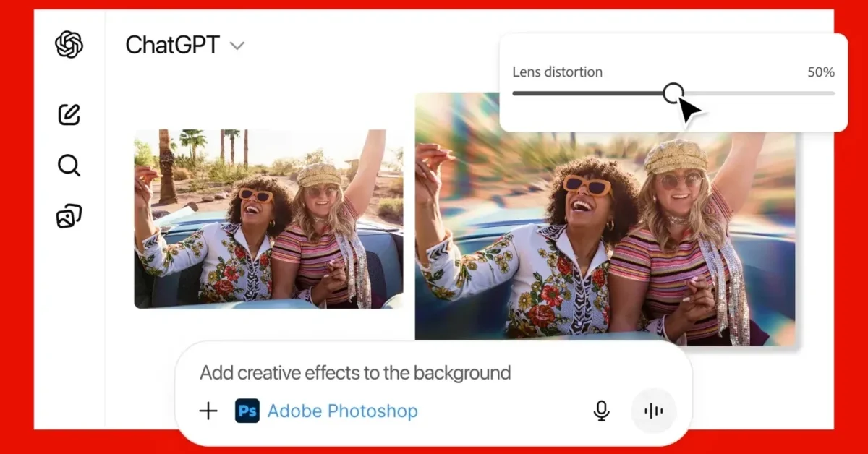Select the Adobe Photoshop Ps icon
Image resolution: width=868 pixels, height=454 pixels.
pyautogui.click(x=247, y=411)
